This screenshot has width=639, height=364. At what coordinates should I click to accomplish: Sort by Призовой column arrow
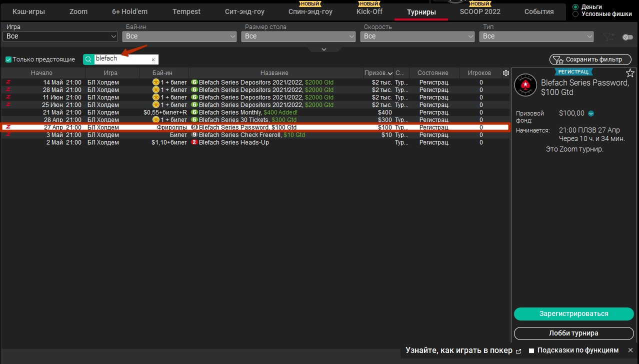(390, 73)
